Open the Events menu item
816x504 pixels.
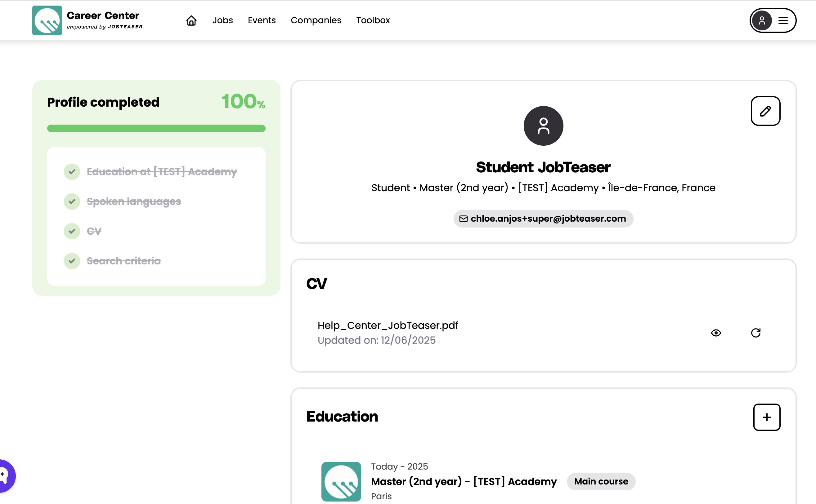tap(262, 20)
